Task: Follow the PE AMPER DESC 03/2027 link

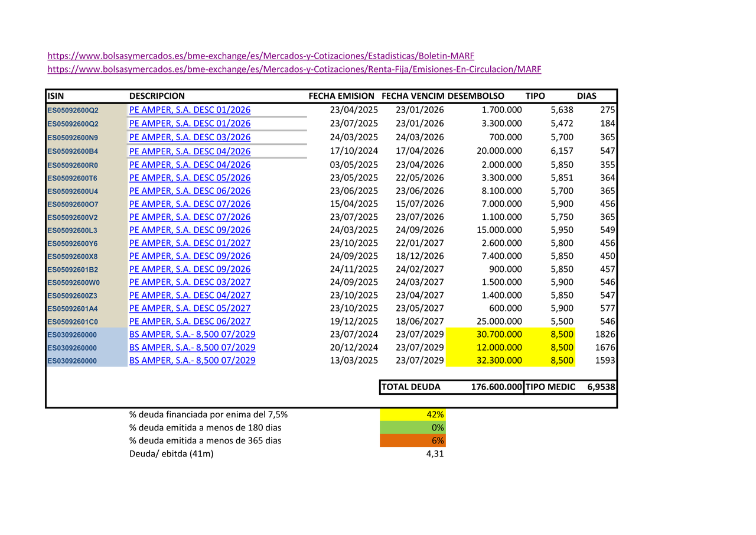Action: click(190, 282)
